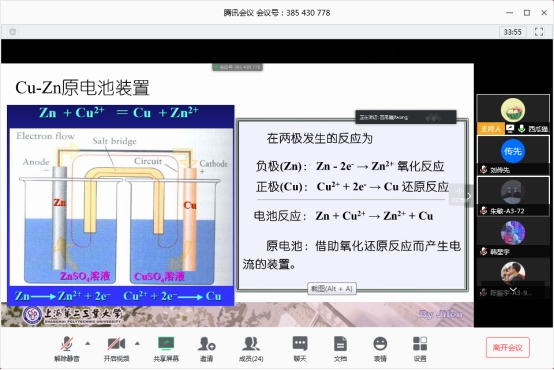The image size is (554, 370).
Task: Open the 文档 documents icon
Action: pyautogui.click(x=340, y=348)
